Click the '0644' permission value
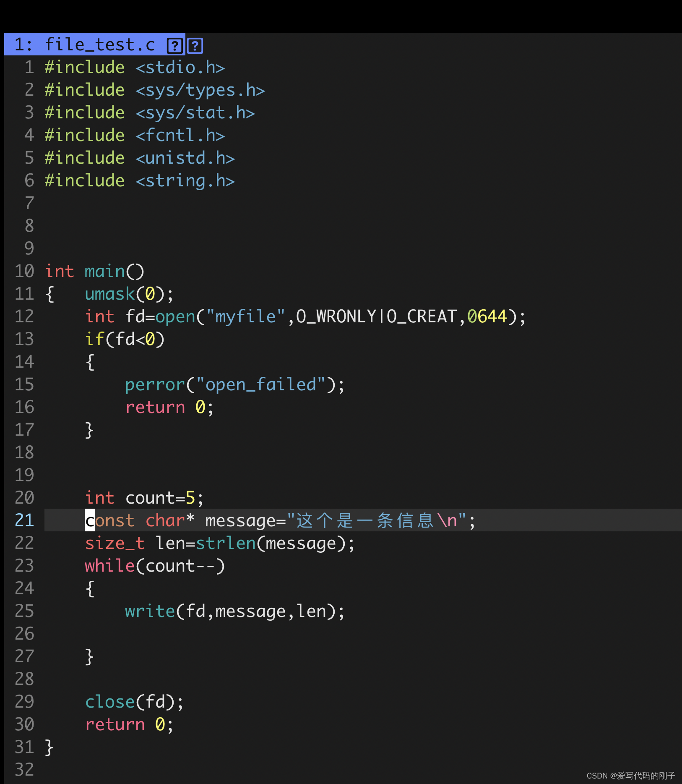The height and width of the screenshot is (784, 682). tap(487, 317)
